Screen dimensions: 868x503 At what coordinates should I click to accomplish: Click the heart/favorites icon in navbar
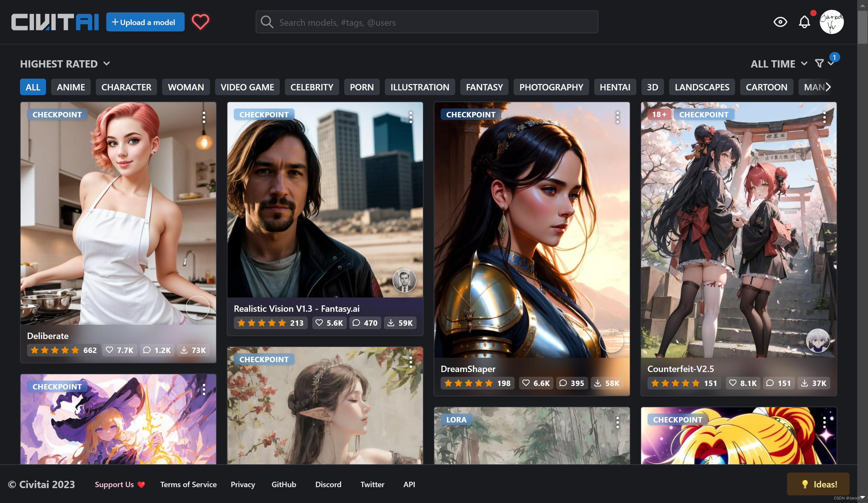coord(201,22)
